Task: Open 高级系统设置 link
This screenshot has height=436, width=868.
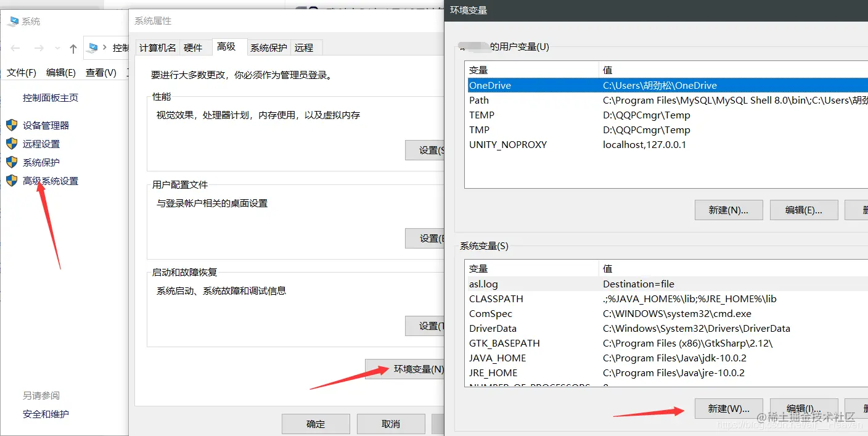Action: [x=51, y=181]
